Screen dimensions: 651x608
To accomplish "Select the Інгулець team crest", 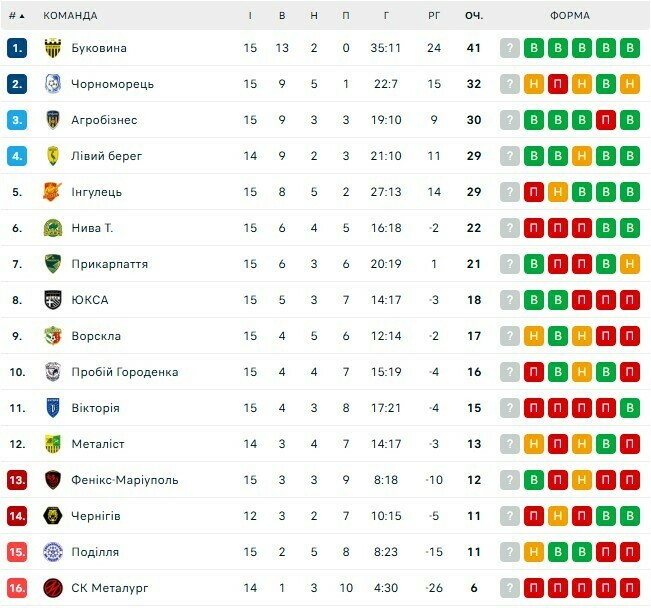I will 53,192.
